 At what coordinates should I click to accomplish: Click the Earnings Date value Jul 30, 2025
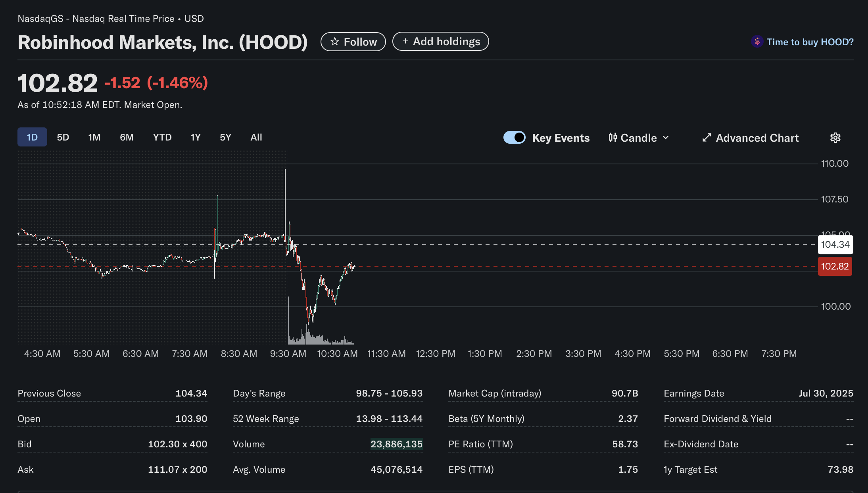coord(826,393)
